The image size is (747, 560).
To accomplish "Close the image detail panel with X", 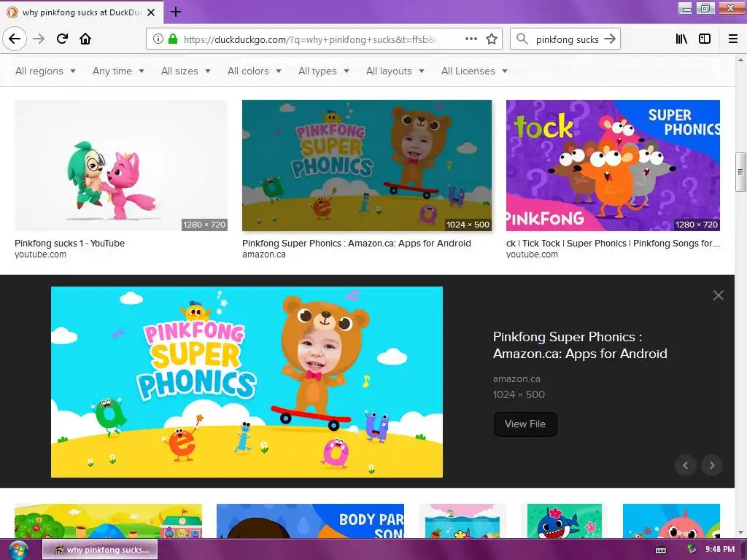I will 719,295.
